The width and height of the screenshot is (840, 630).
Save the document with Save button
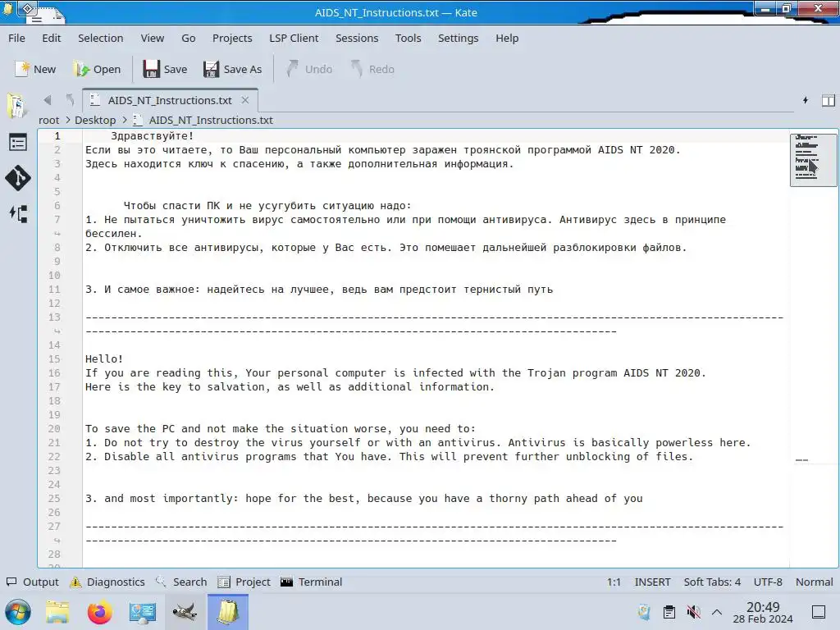tap(165, 69)
